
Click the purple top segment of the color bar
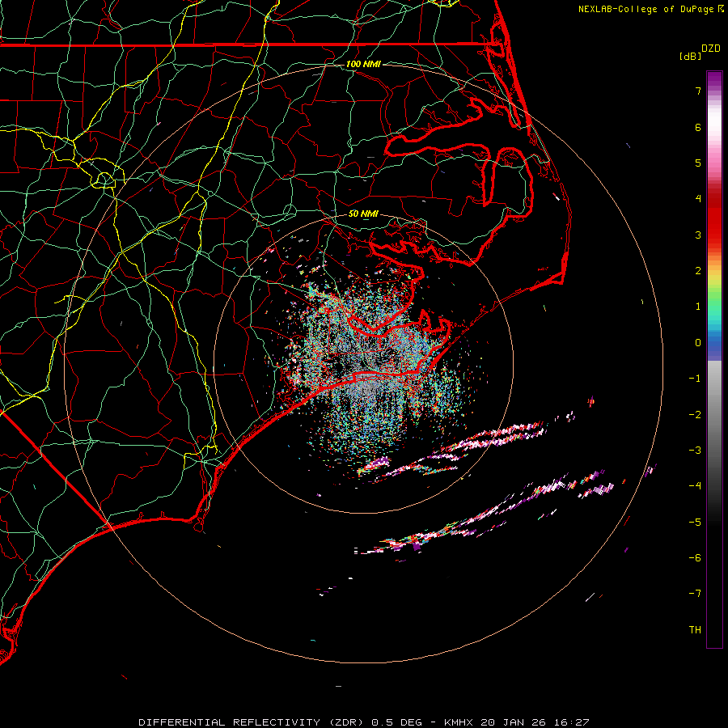pos(714,79)
